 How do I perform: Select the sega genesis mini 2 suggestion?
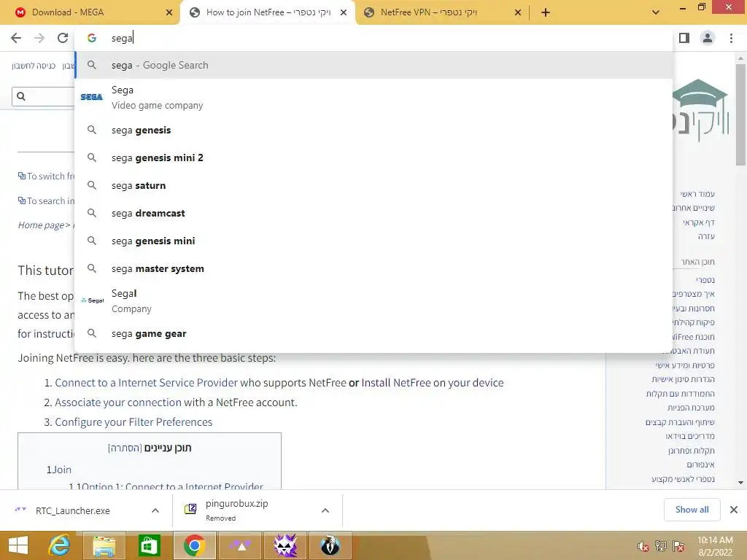[x=374, y=157]
